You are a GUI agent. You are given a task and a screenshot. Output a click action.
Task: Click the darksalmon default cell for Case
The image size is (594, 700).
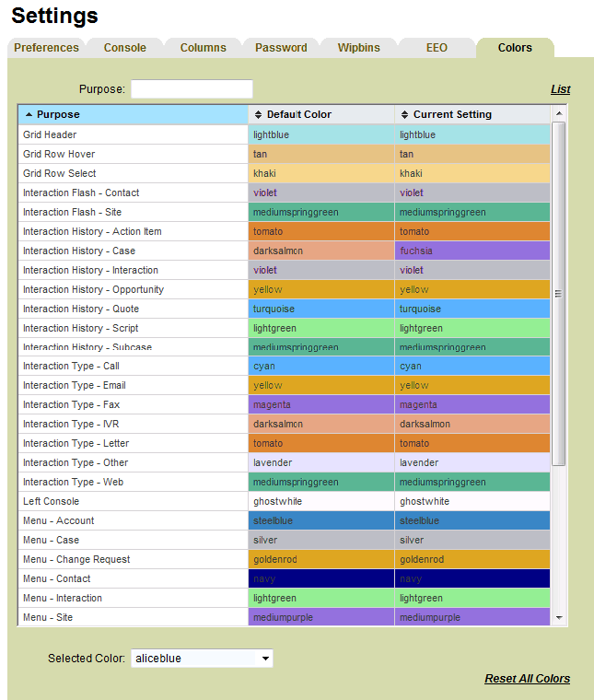pos(321,251)
